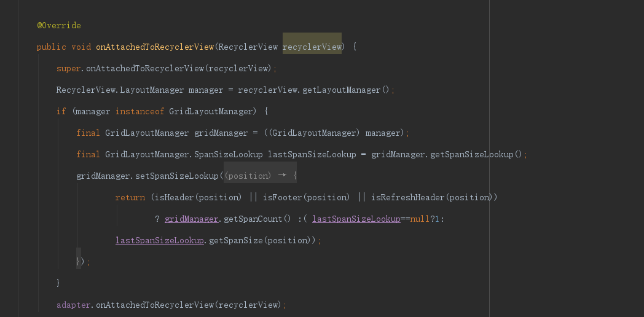Image resolution: width=644 pixels, height=317 pixels.
Task: Click the 'void' return type keyword
Action: click(x=81, y=47)
